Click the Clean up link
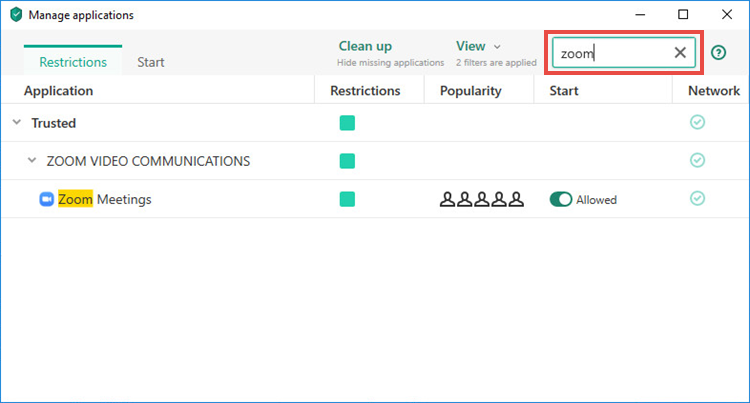This screenshot has width=750, height=403. [x=365, y=46]
